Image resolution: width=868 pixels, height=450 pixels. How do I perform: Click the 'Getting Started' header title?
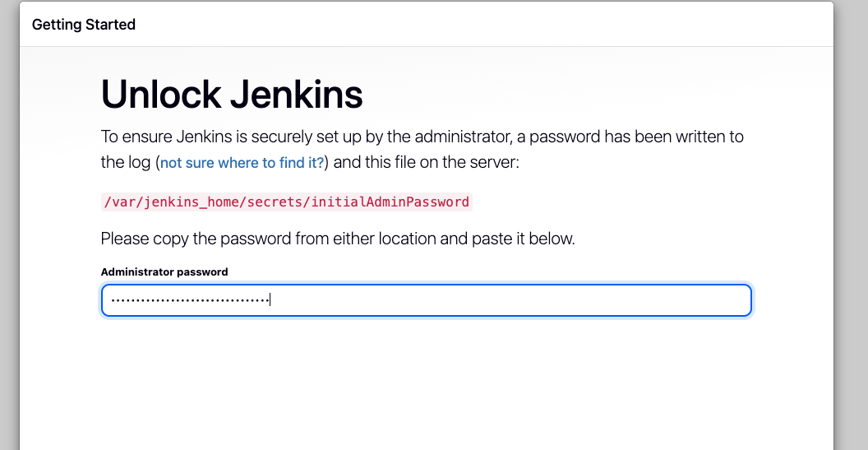pyautogui.click(x=84, y=25)
